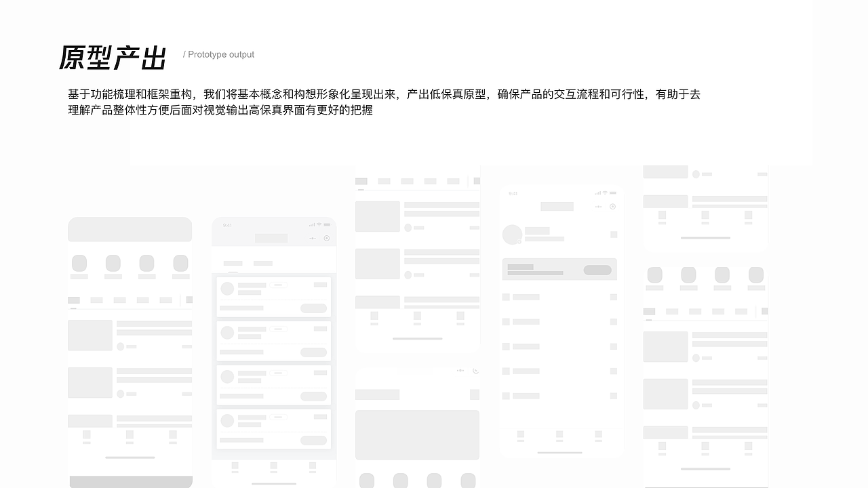The width and height of the screenshot is (868, 488).
Task: Switch to the second tab above the card list
Action: [263, 263]
